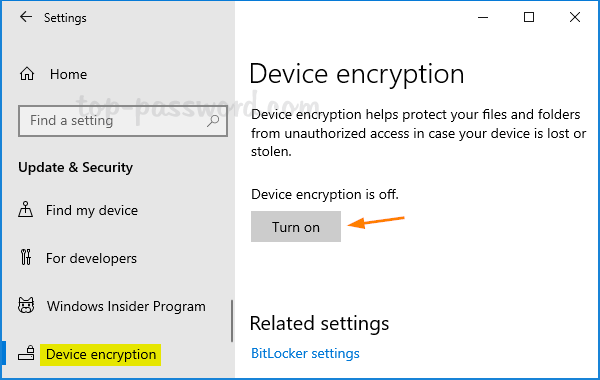Minimize the Settings window

483,17
